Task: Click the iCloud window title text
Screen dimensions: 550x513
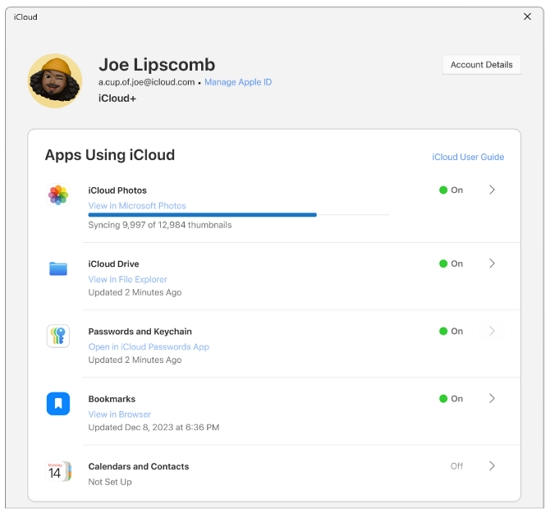Action: coord(25,17)
